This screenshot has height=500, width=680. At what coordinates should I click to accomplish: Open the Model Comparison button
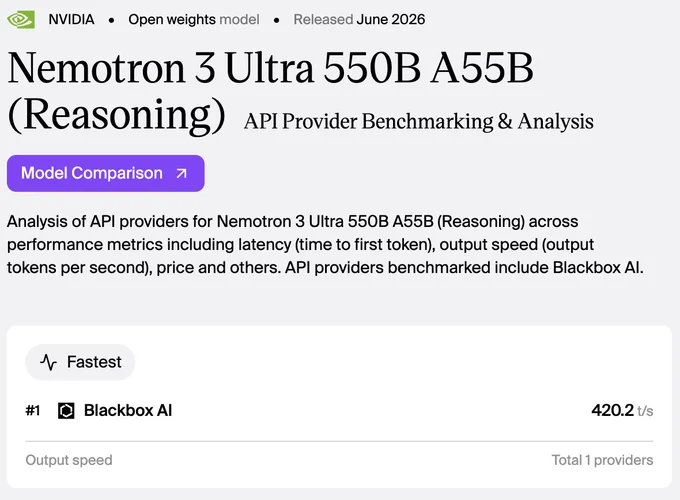105,173
